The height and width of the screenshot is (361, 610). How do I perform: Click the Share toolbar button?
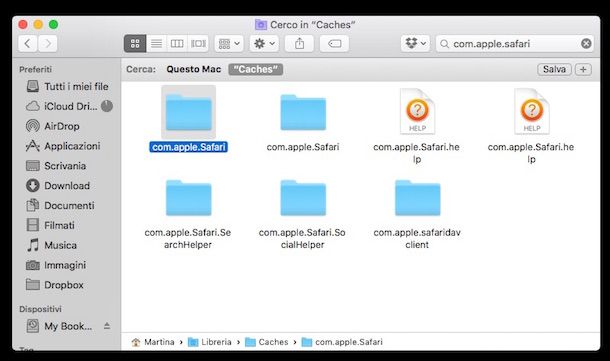click(x=299, y=44)
